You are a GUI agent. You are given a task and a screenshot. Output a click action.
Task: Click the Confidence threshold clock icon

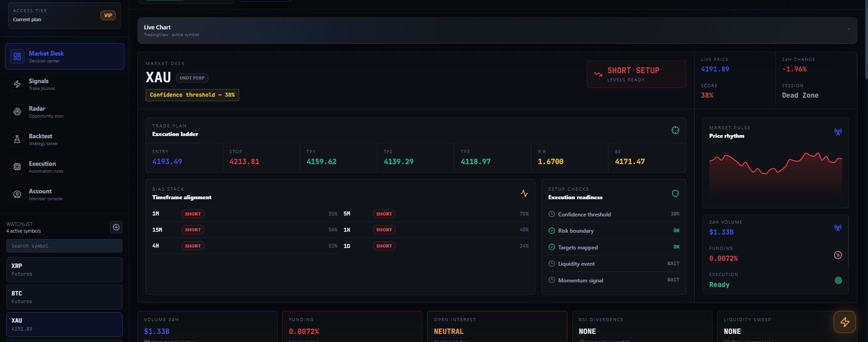tap(552, 214)
